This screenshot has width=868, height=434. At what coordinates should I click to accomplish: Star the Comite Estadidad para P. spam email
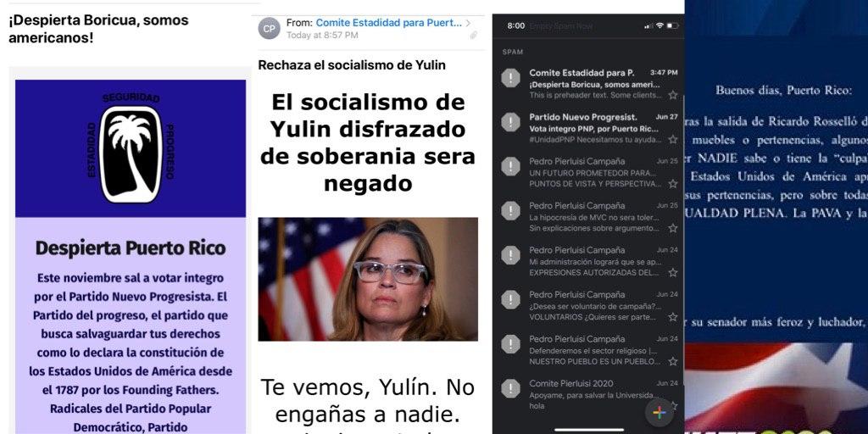pos(672,95)
